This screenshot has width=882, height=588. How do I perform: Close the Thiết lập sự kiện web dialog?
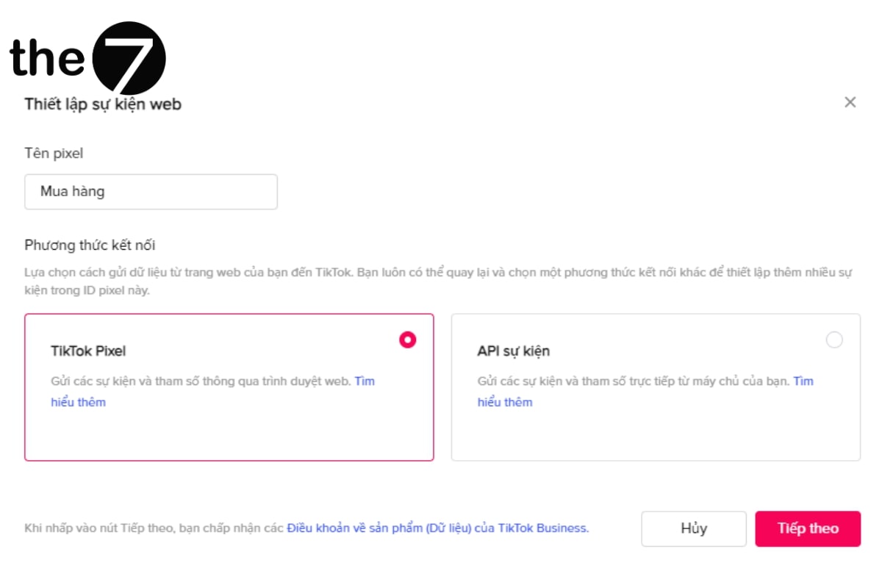850,102
